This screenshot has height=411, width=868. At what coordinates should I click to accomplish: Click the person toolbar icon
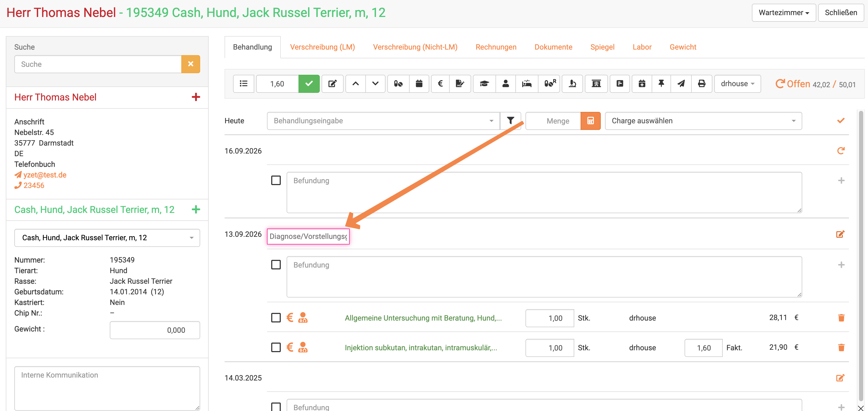(x=505, y=84)
